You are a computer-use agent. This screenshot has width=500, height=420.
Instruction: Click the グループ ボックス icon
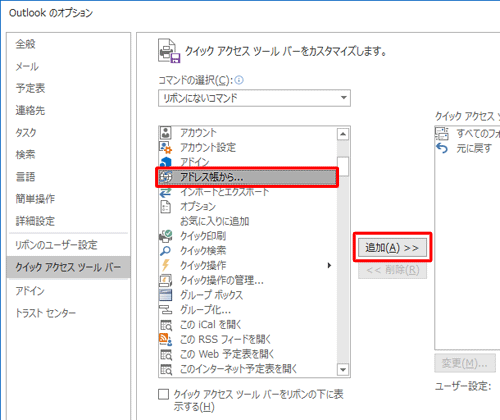[x=166, y=295]
